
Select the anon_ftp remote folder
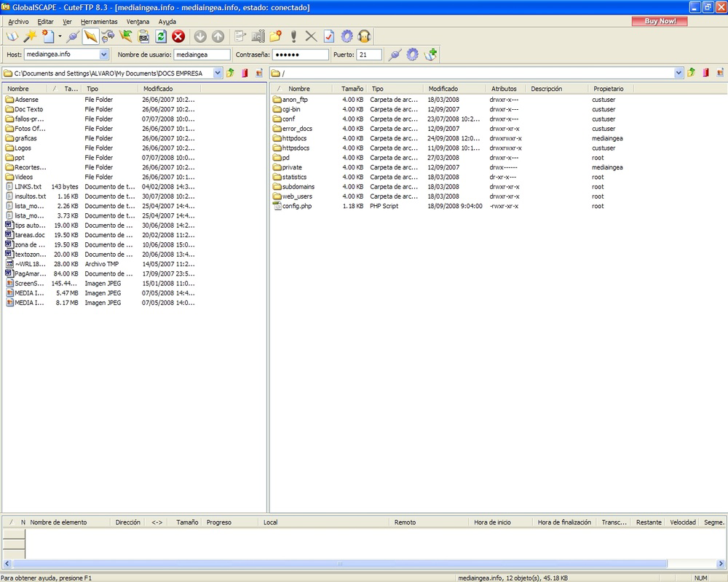coord(295,100)
